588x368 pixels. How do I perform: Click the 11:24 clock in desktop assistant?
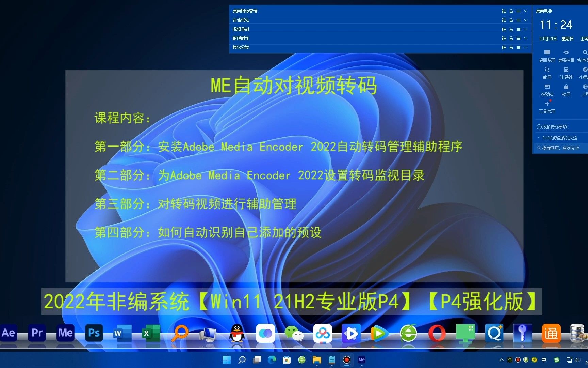tap(556, 25)
